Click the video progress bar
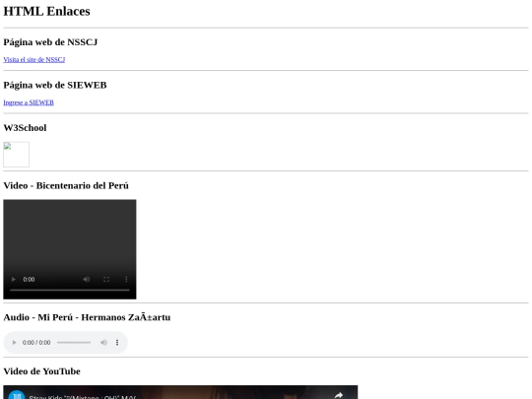This screenshot has height=399, width=532. (x=70, y=290)
